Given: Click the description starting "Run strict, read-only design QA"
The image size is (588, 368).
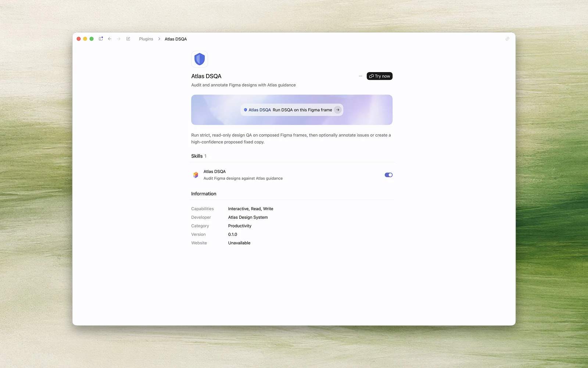Looking at the screenshot, I should 291,138.
